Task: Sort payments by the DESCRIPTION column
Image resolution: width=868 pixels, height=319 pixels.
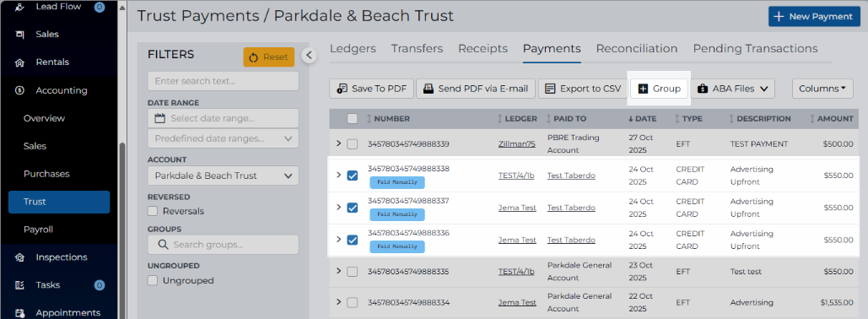Action: 759,118
